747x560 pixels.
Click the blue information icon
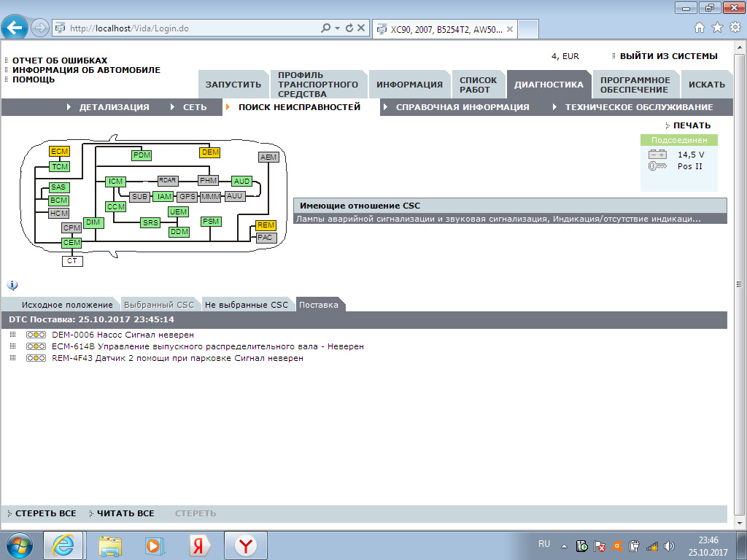[x=12, y=285]
